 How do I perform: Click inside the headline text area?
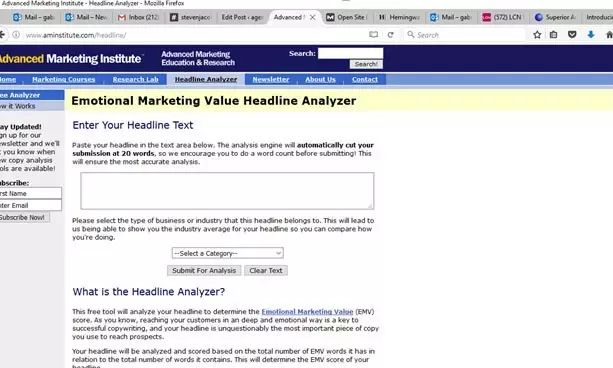(x=227, y=191)
